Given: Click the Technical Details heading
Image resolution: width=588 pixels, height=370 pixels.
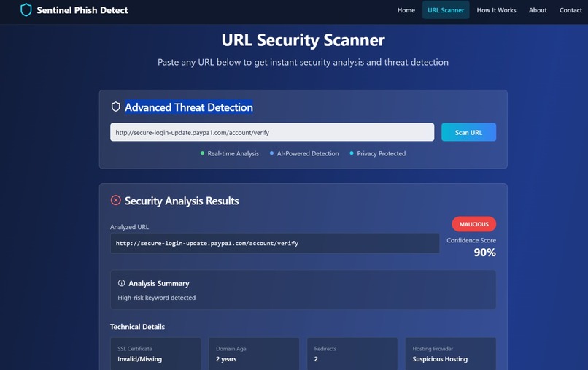Looking at the screenshot, I should tap(138, 327).
